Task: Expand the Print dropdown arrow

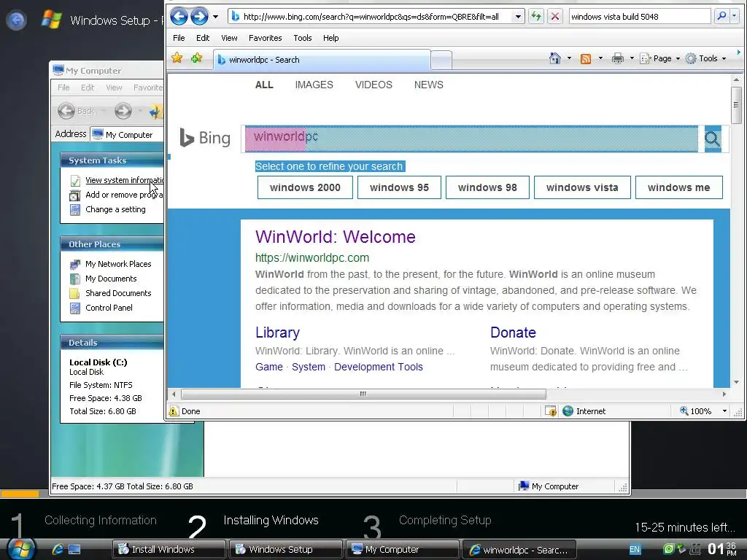Action: coord(632,58)
